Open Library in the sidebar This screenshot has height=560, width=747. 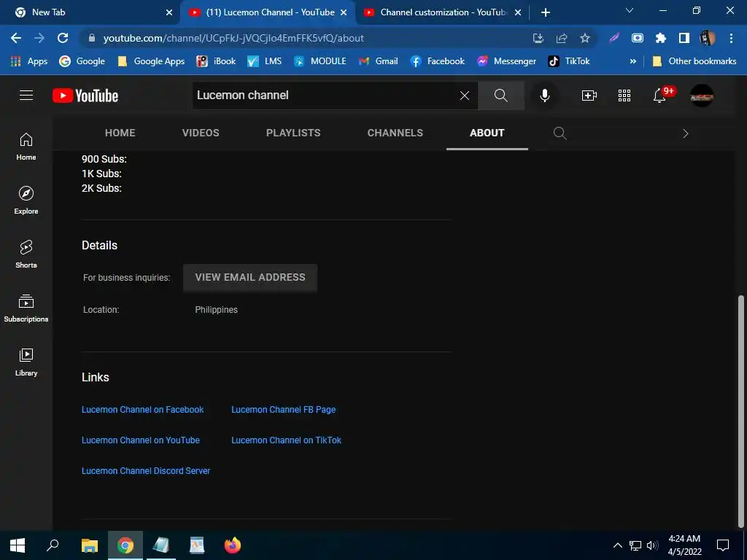26,362
